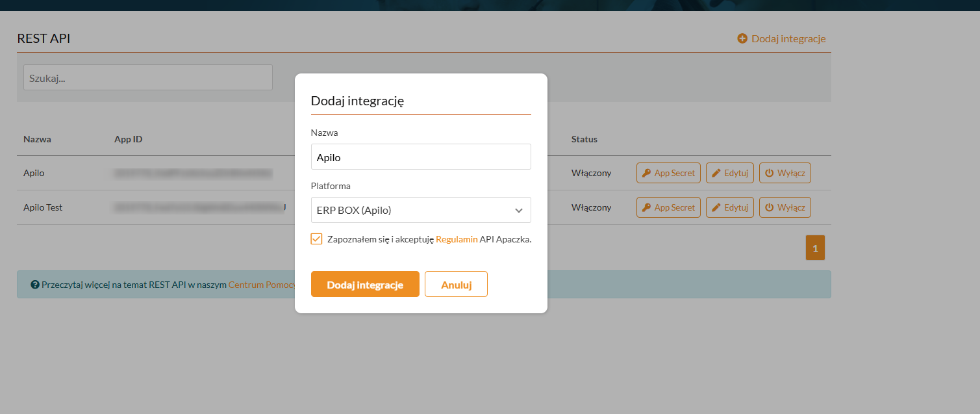The width and height of the screenshot is (980, 414).
Task: Focus the Szukaj search box
Action: [147, 77]
